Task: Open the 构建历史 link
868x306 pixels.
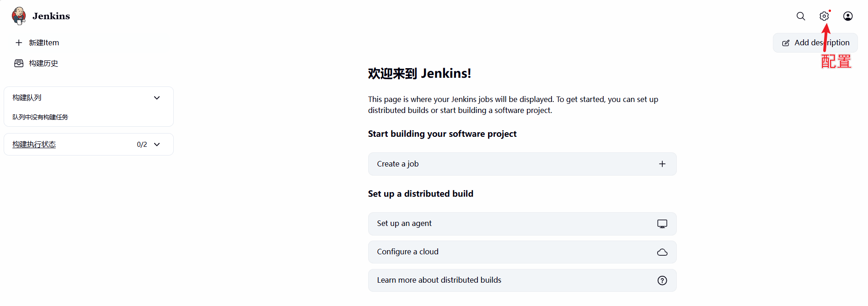Action: pyautogui.click(x=43, y=63)
